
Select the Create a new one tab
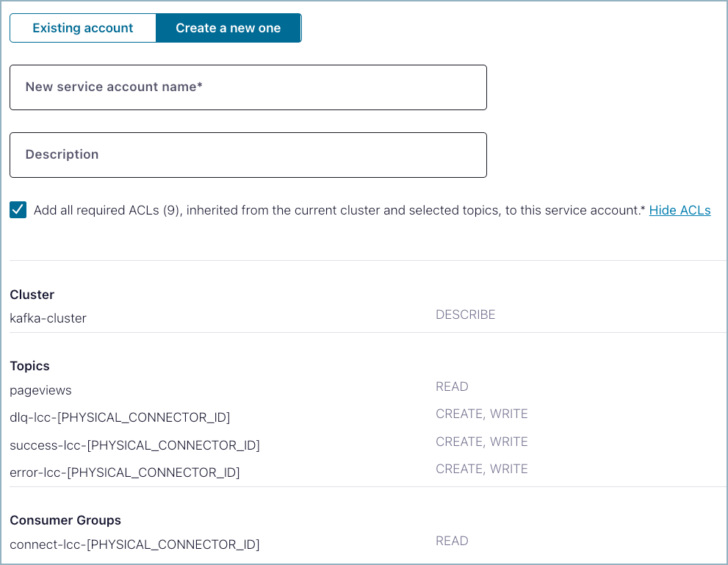(x=228, y=27)
